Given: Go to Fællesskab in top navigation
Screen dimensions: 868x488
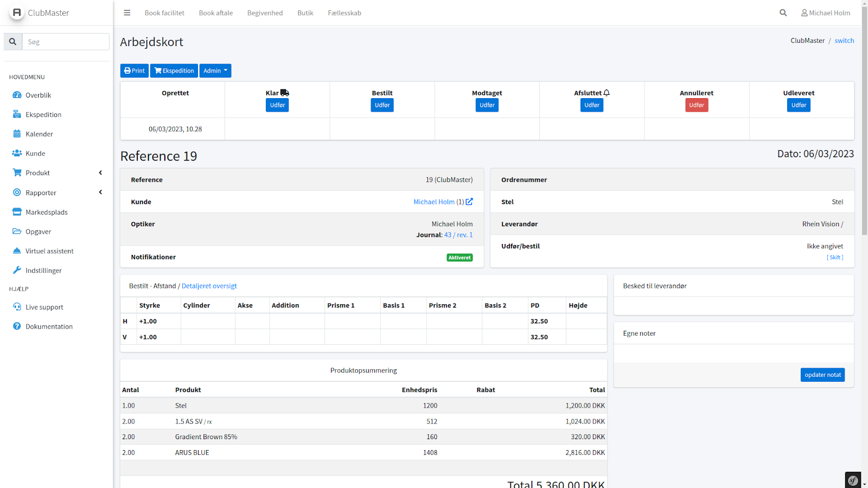Looking at the screenshot, I should point(344,13).
